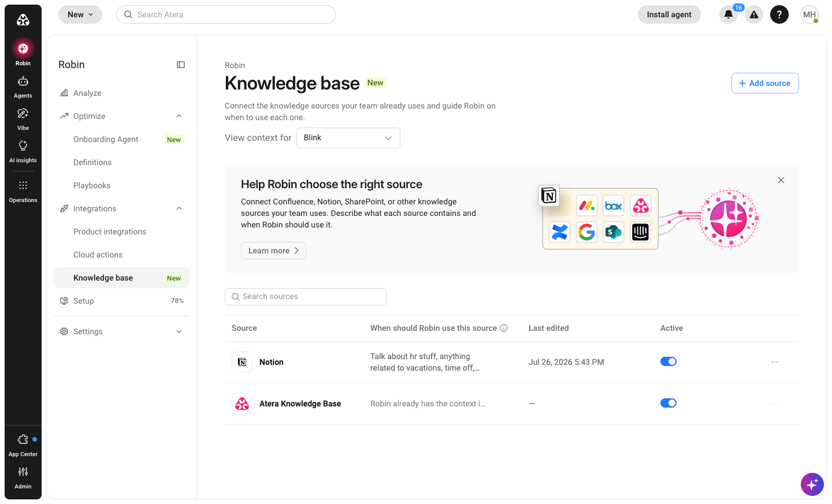Viewport: 832px width, 504px height.
Task: Click the Intercom icon in banner illustration
Action: click(x=641, y=232)
